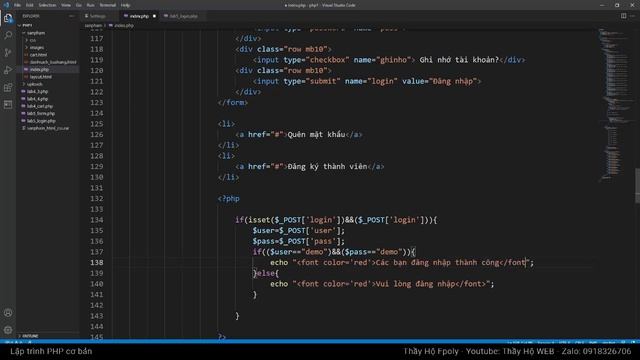Viewport: 640px width, 360px height.
Task: Open editor More Actions ellipsis
Action: tap(632, 16)
